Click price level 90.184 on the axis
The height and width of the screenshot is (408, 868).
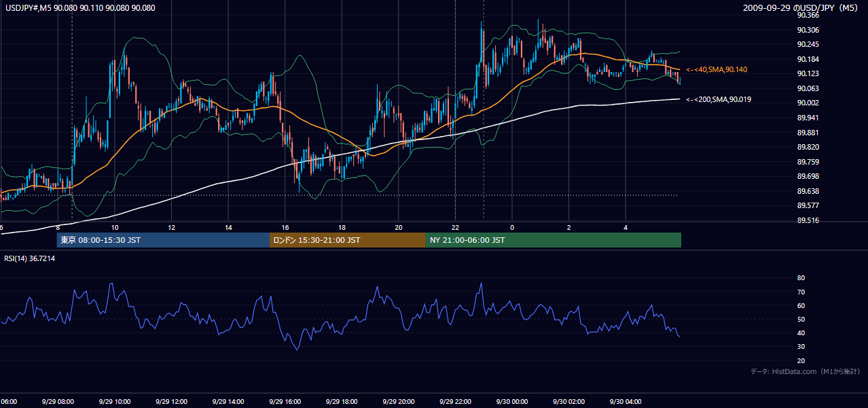808,59
